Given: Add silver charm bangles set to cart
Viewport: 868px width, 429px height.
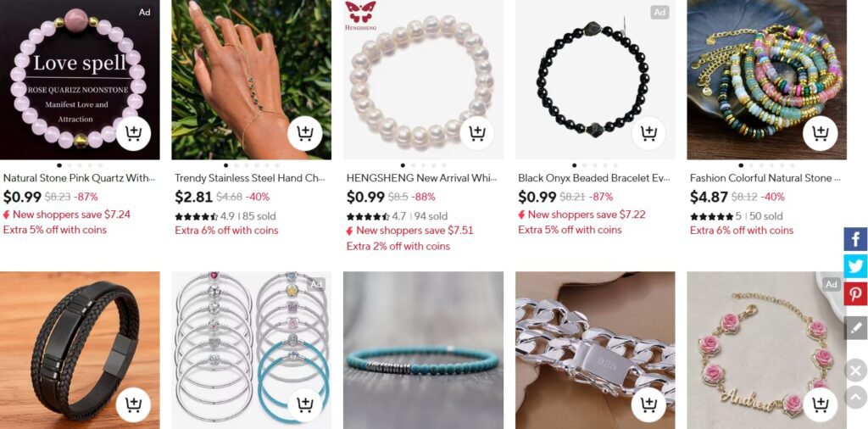Looking at the screenshot, I should click(305, 404).
